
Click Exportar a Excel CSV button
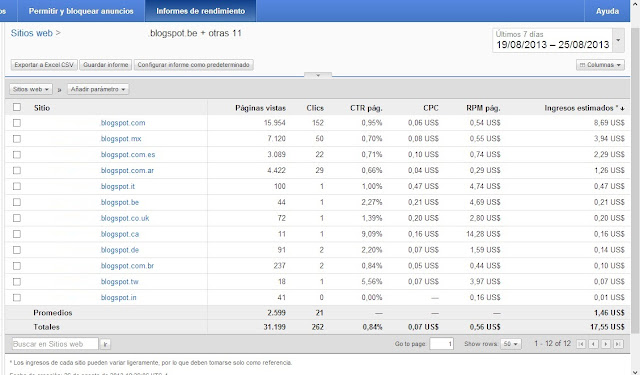(x=44, y=65)
